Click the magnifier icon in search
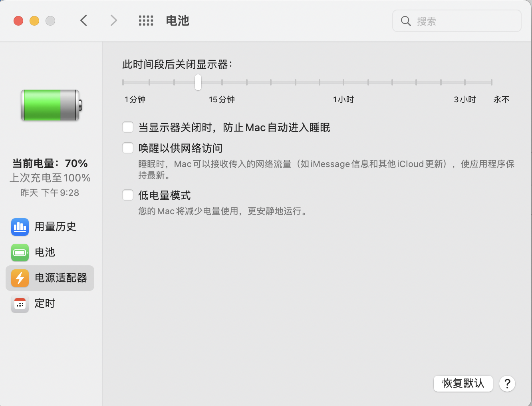The width and height of the screenshot is (532, 406). [x=406, y=21]
